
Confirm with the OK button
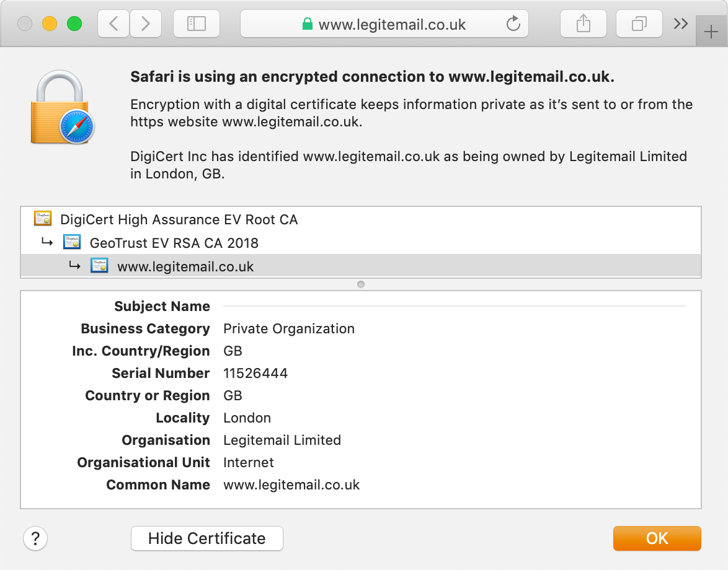click(x=657, y=538)
